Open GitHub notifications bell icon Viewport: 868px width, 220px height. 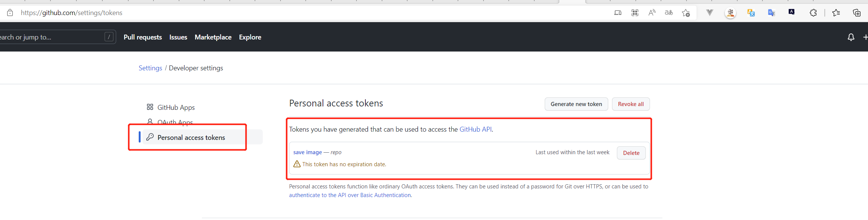pos(851,37)
